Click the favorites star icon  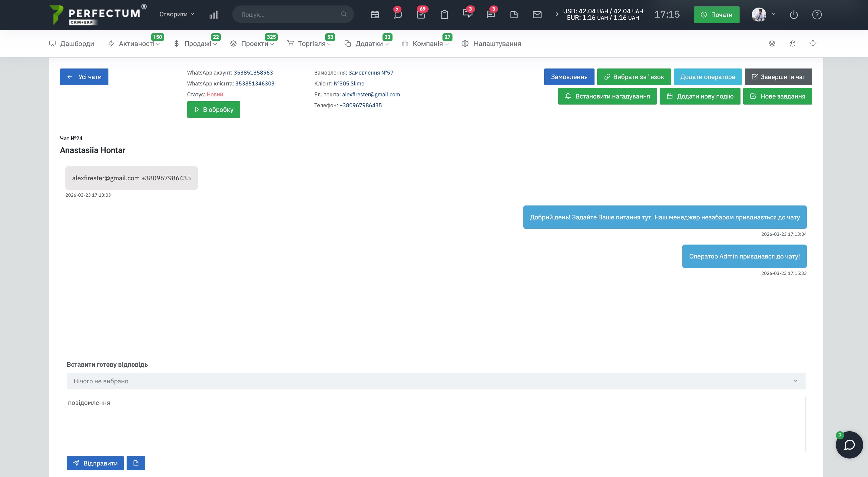[x=813, y=43]
